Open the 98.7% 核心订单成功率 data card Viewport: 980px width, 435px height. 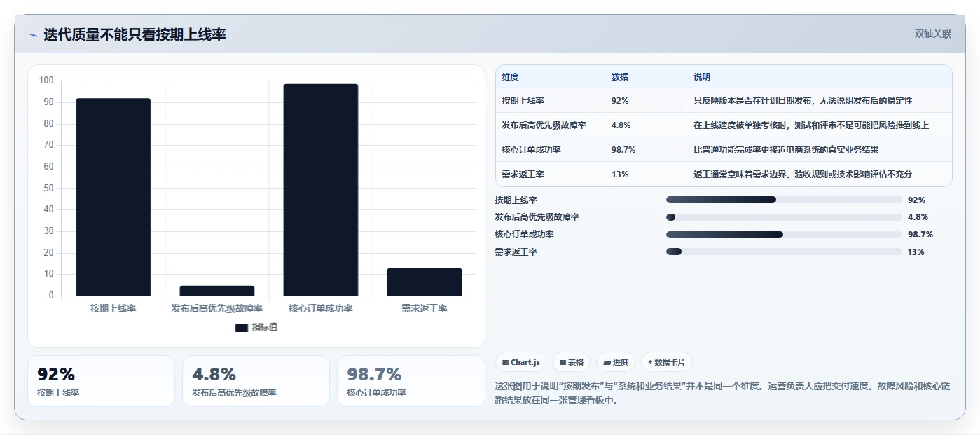[x=411, y=381]
